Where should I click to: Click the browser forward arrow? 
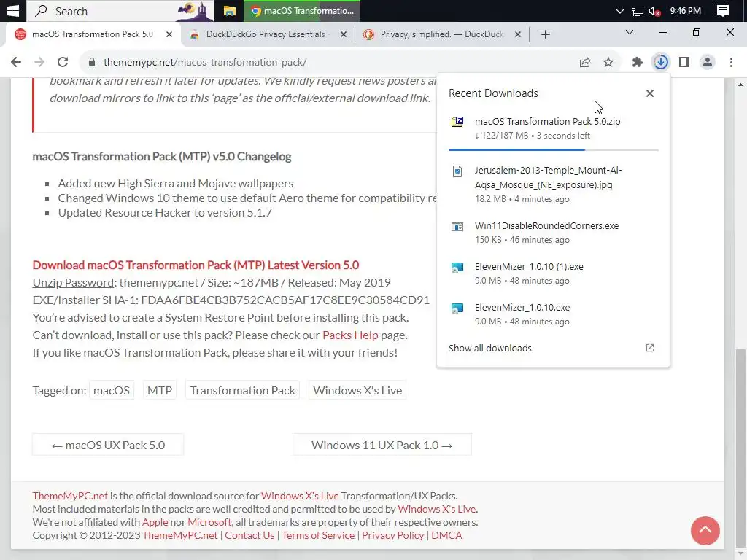(x=39, y=62)
